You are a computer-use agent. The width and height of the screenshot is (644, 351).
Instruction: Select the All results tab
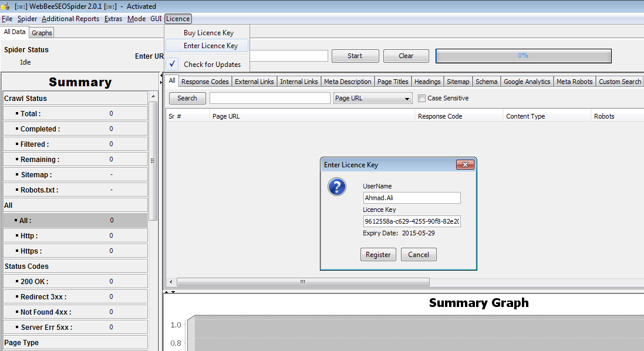[x=172, y=80]
